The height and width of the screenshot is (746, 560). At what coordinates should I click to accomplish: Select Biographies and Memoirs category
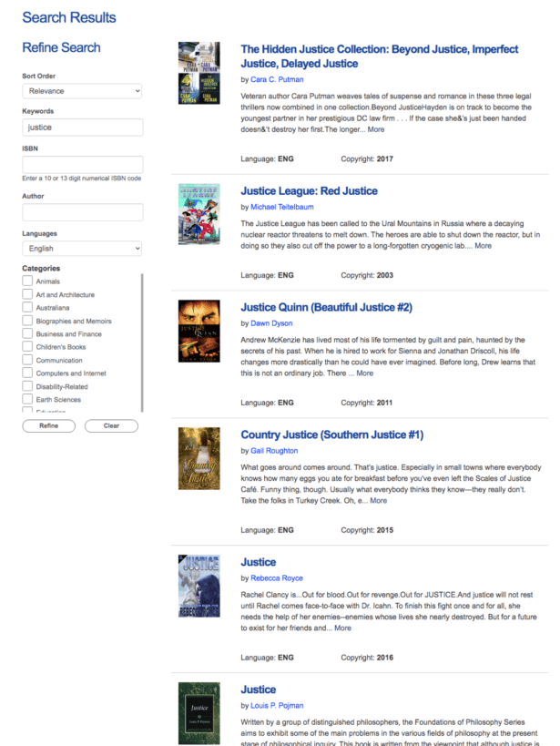(27, 321)
